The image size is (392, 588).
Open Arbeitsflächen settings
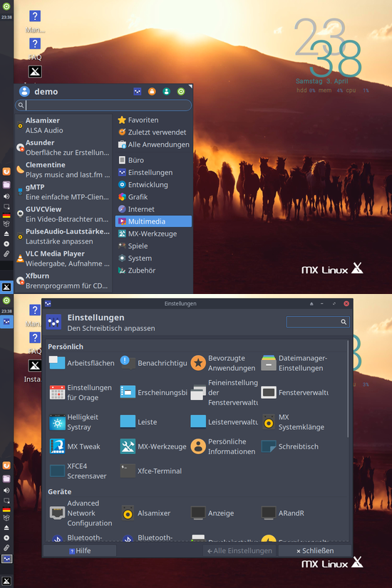coord(82,363)
